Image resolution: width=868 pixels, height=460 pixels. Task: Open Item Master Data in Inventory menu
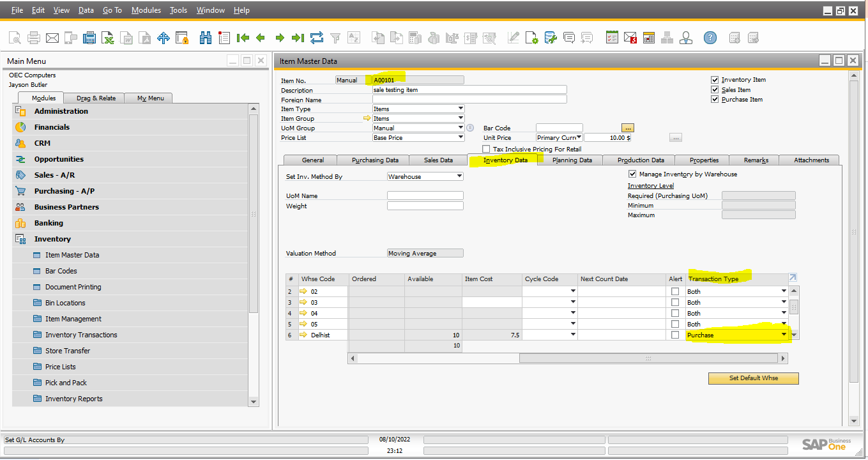[72, 255]
